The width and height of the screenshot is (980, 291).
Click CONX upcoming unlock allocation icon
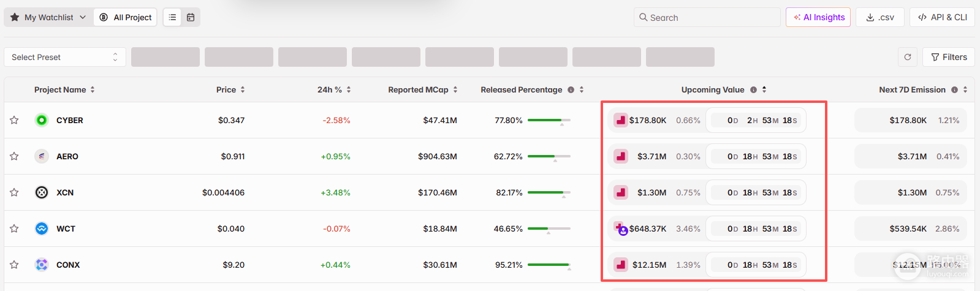(x=621, y=265)
